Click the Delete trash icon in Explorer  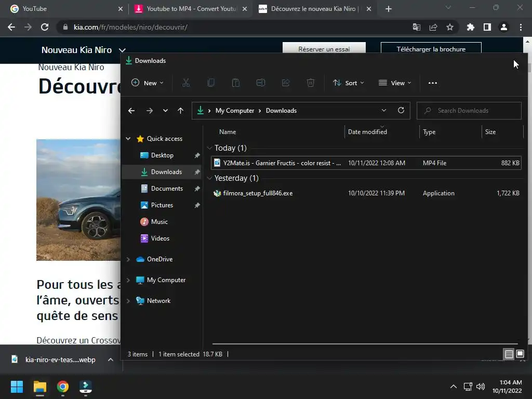tap(311, 83)
